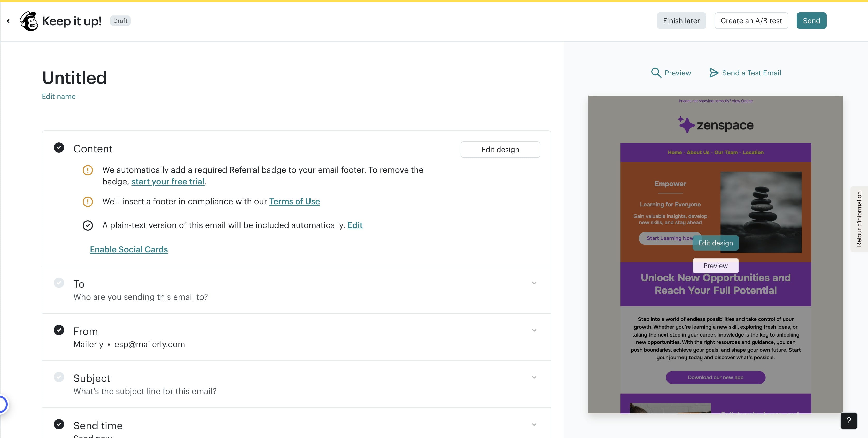Click the To section unchecked circle

(x=59, y=283)
